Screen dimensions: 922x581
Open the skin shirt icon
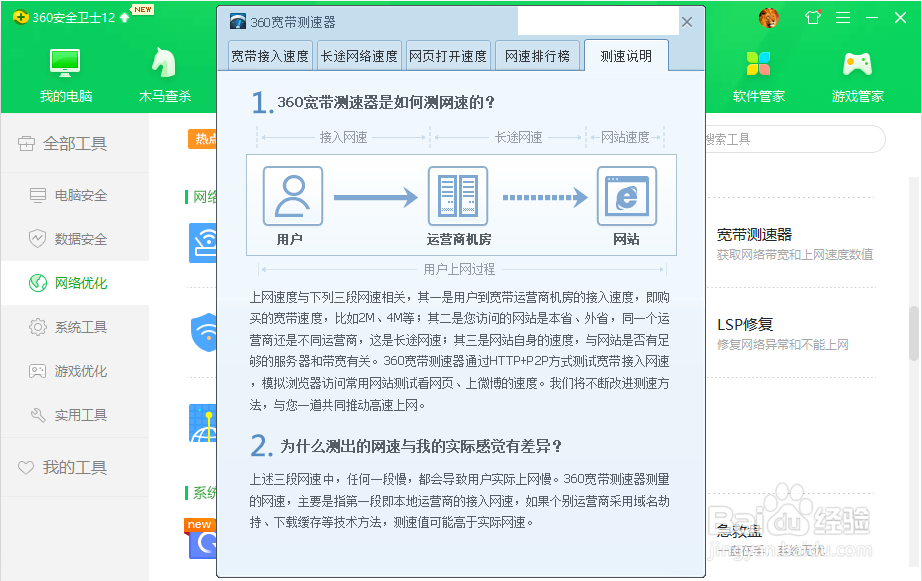[x=813, y=18]
